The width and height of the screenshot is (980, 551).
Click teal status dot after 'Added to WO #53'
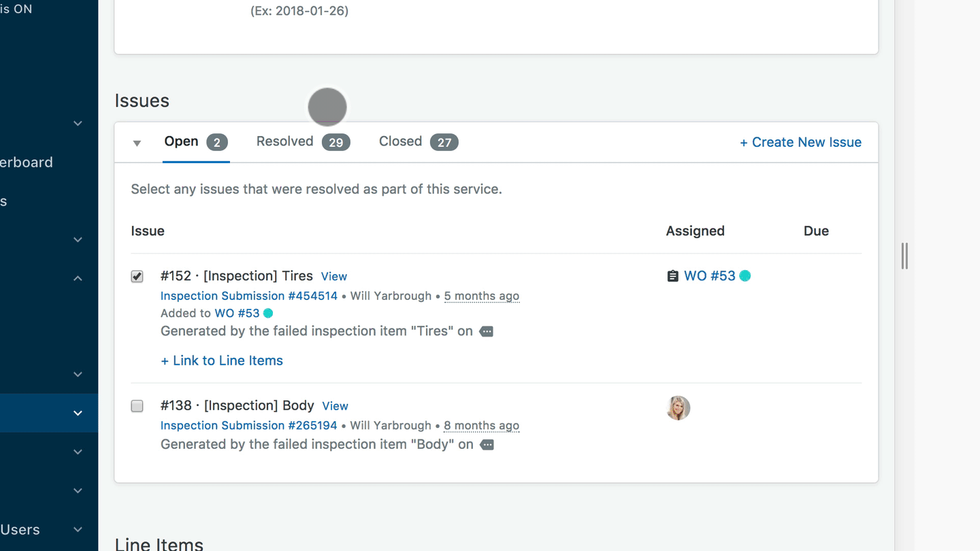[268, 313]
